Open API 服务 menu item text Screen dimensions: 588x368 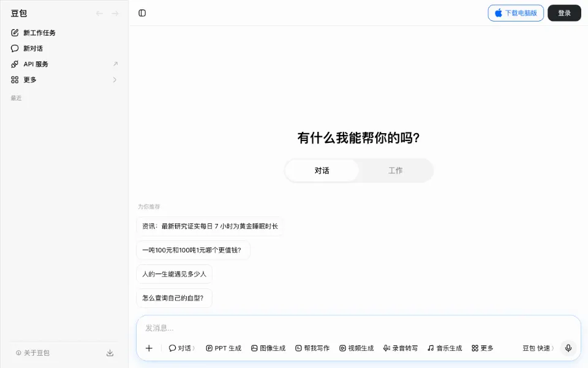[x=36, y=64]
